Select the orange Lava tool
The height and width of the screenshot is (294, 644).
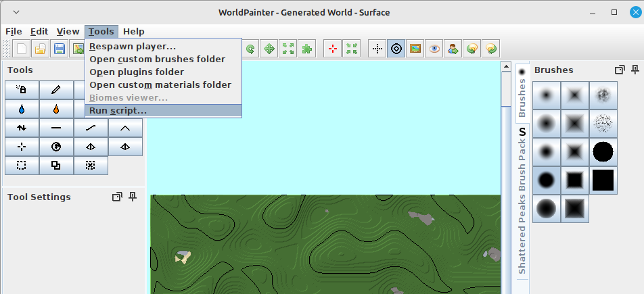click(56, 109)
